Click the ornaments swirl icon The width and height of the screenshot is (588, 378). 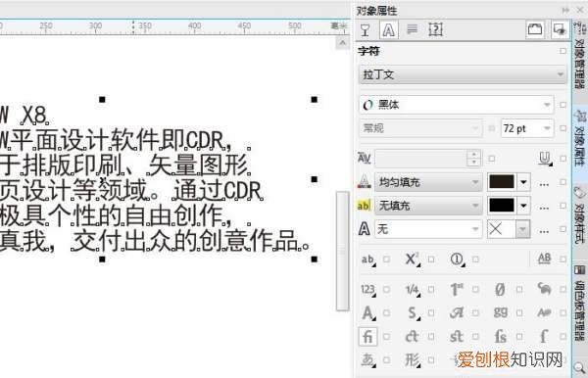(x=544, y=289)
